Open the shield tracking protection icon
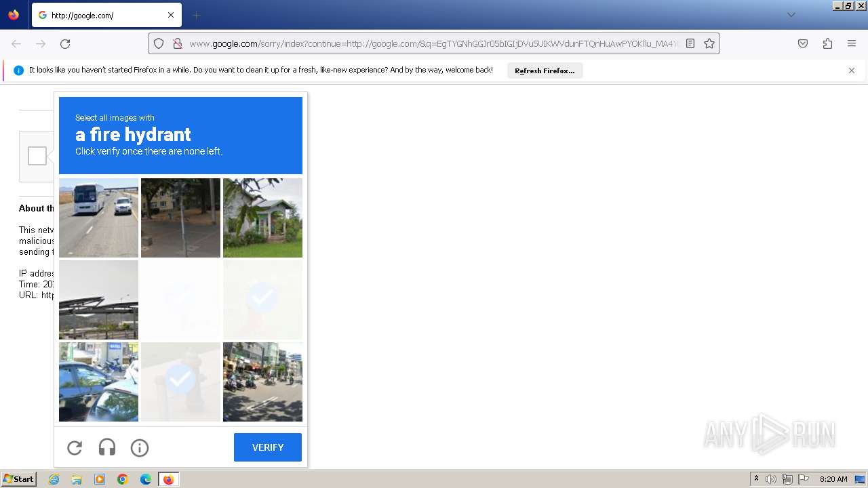The height and width of the screenshot is (488, 868). click(x=159, y=43)
